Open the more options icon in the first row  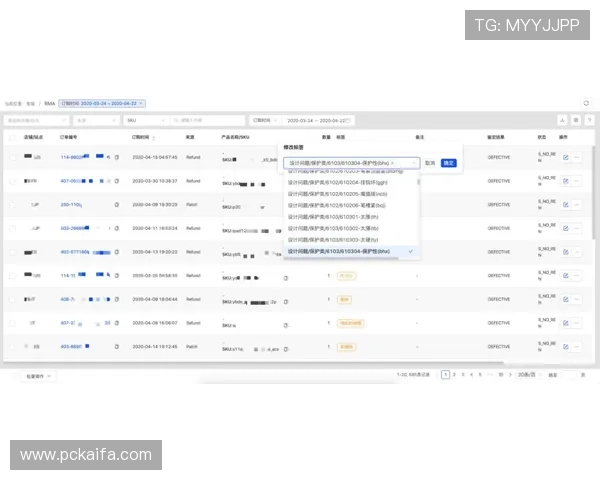(x=577, y=157)
